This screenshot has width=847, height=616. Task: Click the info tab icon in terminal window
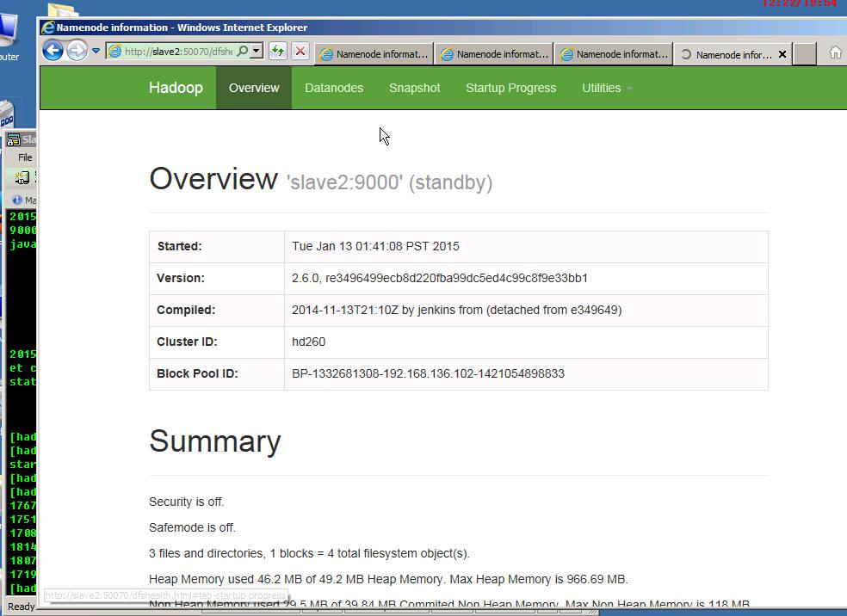(17, 200)
